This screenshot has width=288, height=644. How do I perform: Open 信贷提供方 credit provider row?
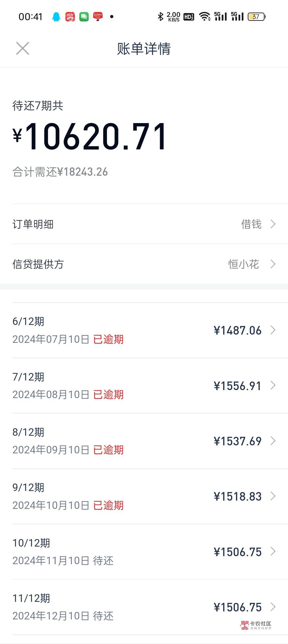point(144,264)
